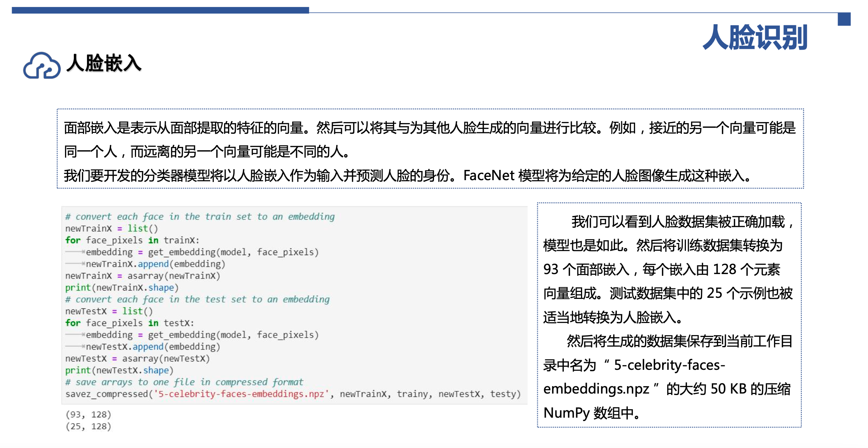
Task: Click the savez_compressed code line
Action: tap(293, 394)
